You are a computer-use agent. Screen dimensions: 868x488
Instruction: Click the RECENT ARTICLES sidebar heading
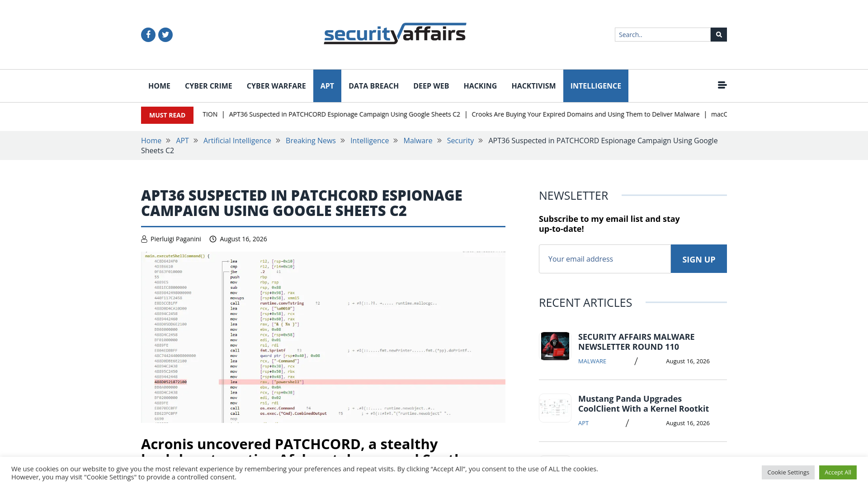585,303
